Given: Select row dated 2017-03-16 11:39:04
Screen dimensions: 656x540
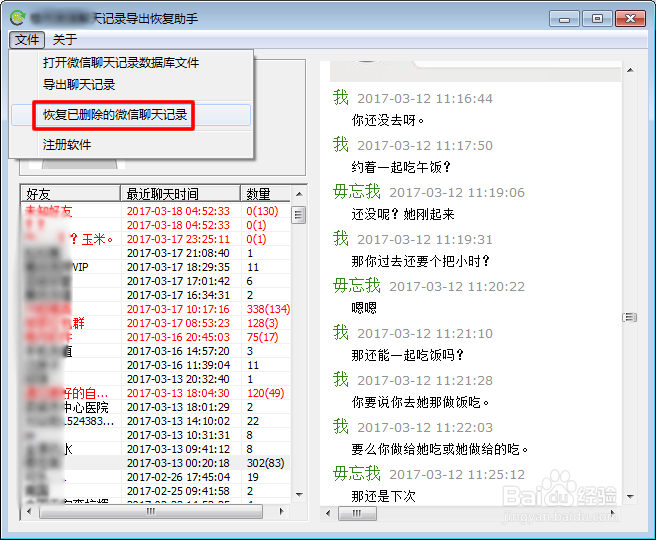Looking at the screenshot, I should (156, 365).
